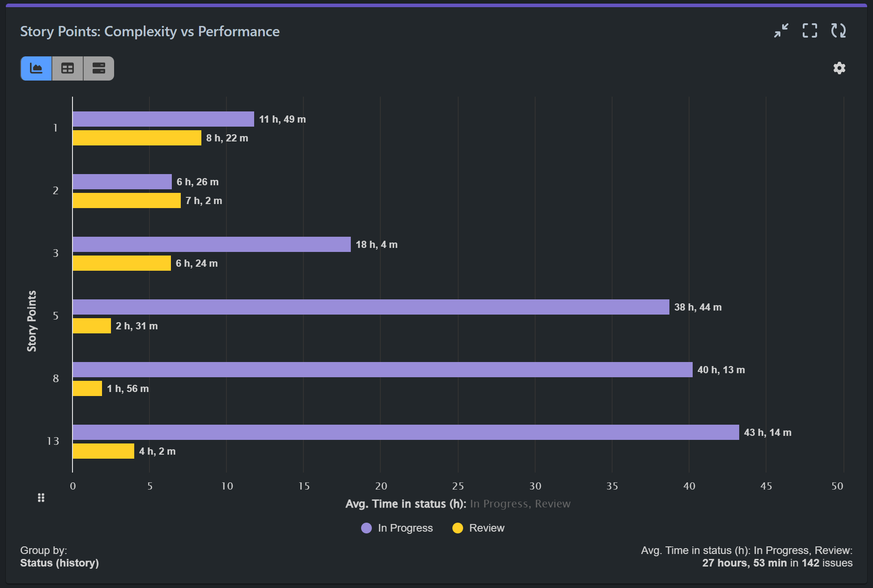Select the 43 h, 14 m purple bar
This screenshot has height=588, width=873.
403,432
